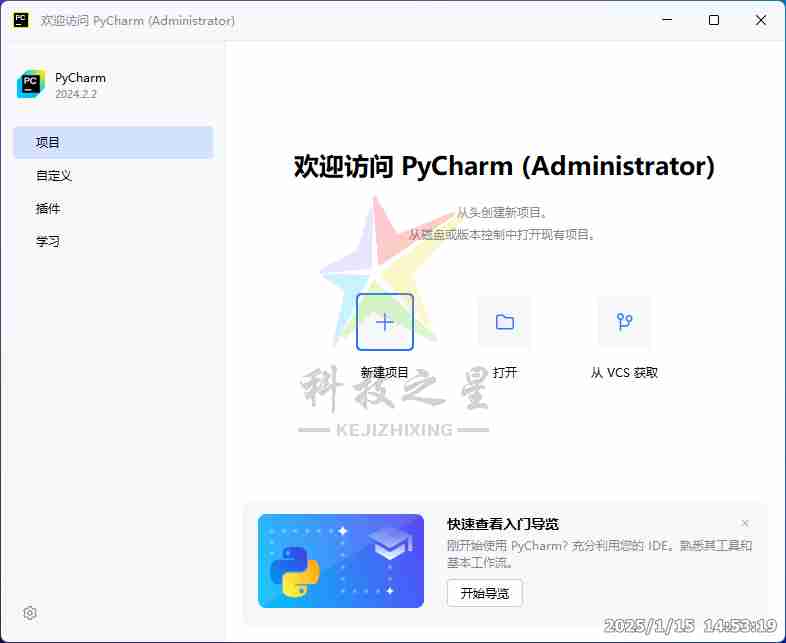The width and height of the screenshot is (786, 643).
Task: Click the 快速查看入门导览 heading
Action: pos(503,524)
